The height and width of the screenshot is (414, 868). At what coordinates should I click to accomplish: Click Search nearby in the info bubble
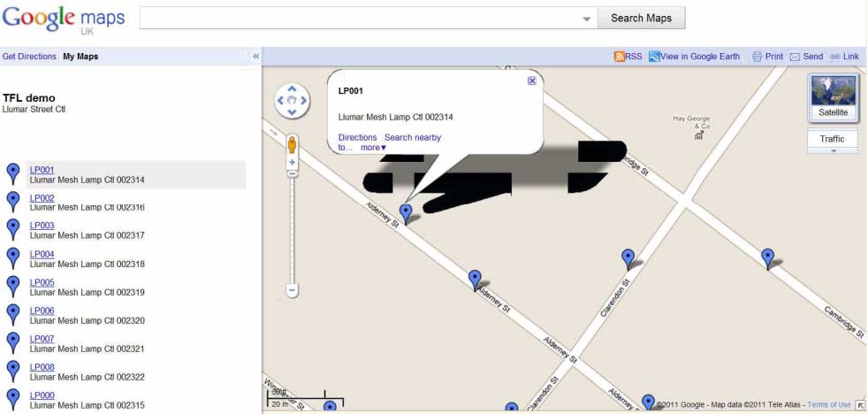click(413, 137)
